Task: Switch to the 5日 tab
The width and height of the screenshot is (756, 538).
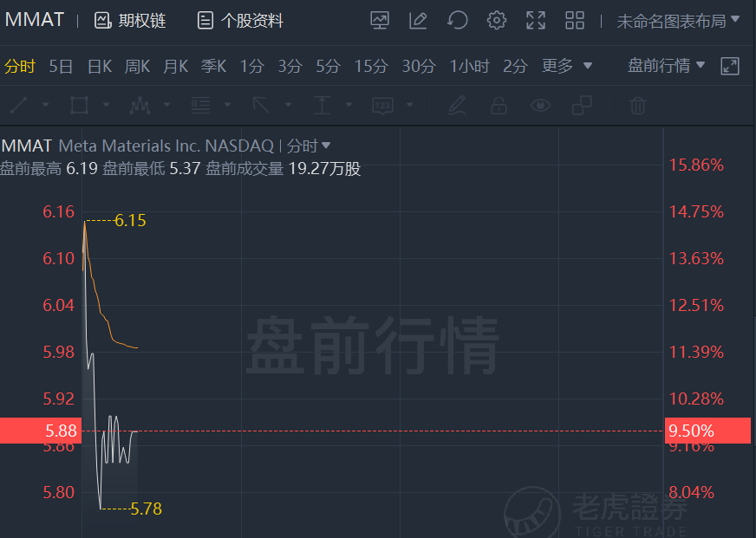Action: tap(61, 66)
